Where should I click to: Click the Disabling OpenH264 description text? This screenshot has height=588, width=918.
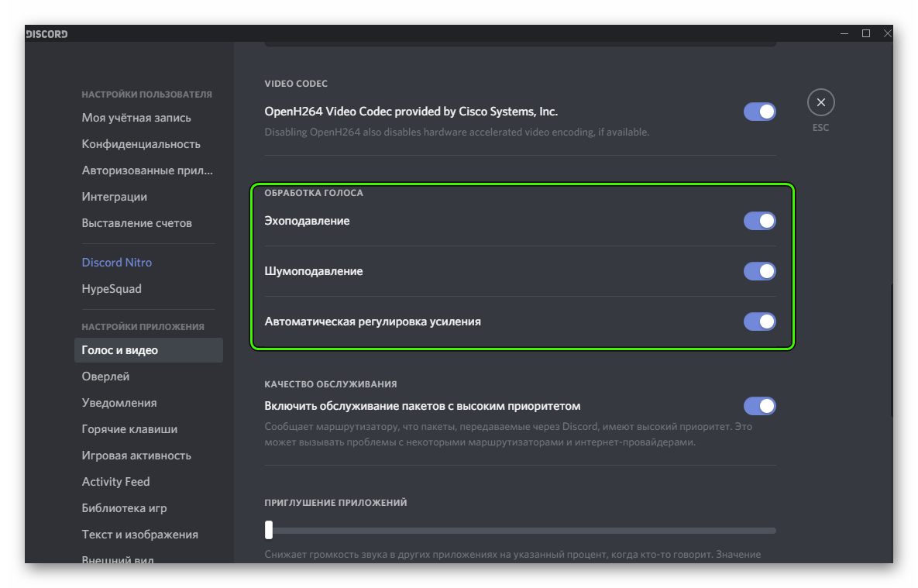[456, 132]
